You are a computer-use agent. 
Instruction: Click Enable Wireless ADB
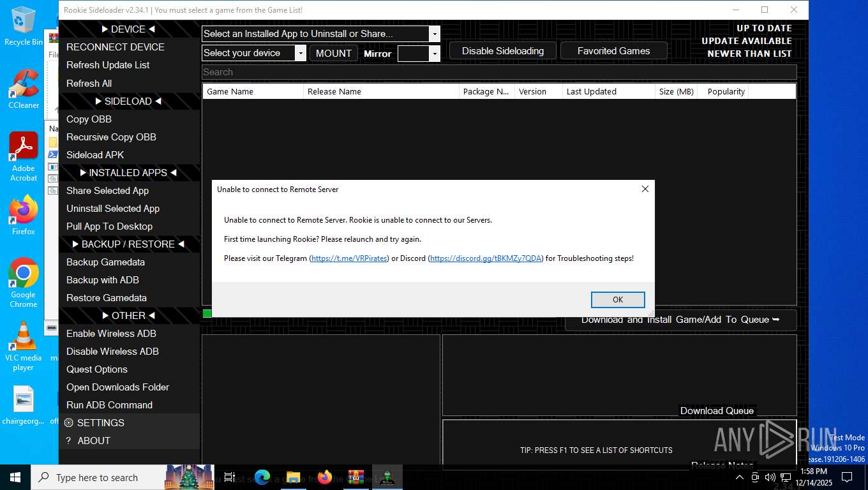click(x=129, y=333)
